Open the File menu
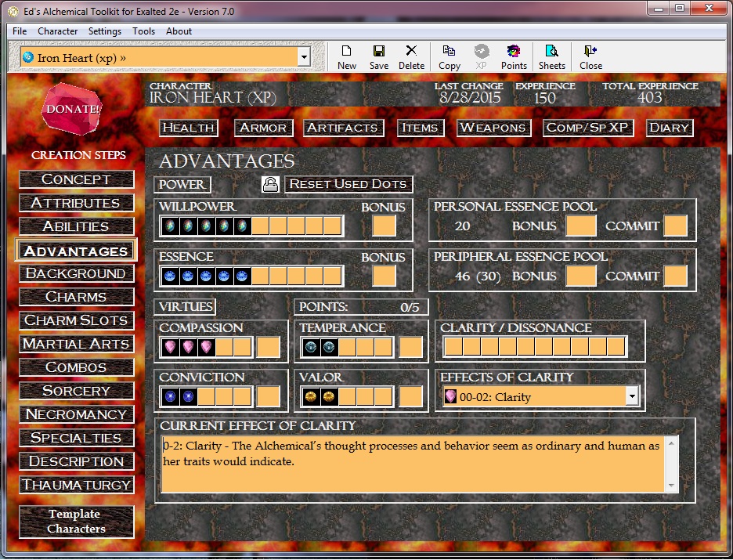 pos(20,31)
